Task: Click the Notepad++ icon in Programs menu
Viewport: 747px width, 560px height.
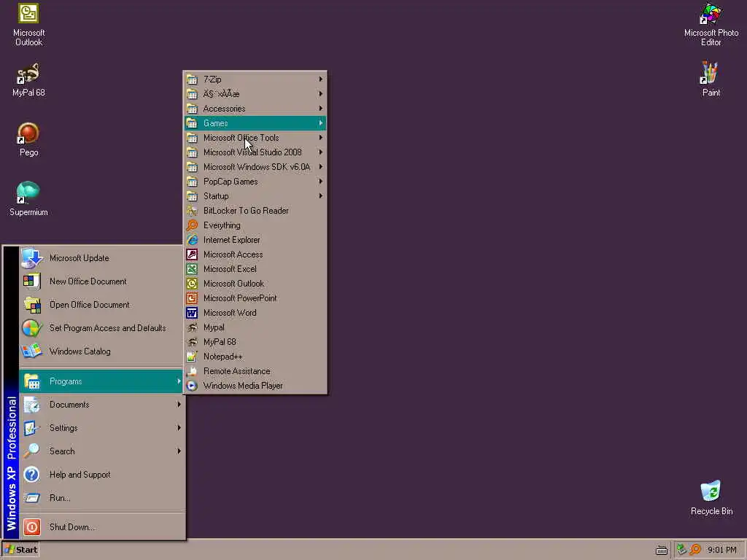Action: click(x=192, y=357)
